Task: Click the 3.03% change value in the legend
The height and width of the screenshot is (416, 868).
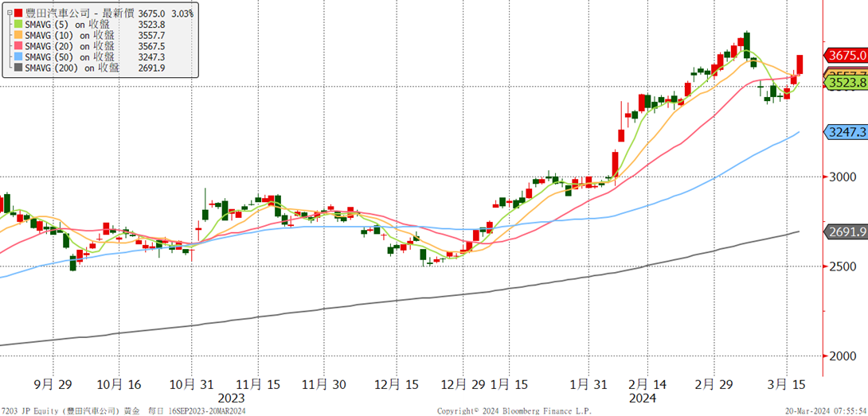Action: pyautogui.click(x=182, y=14)
